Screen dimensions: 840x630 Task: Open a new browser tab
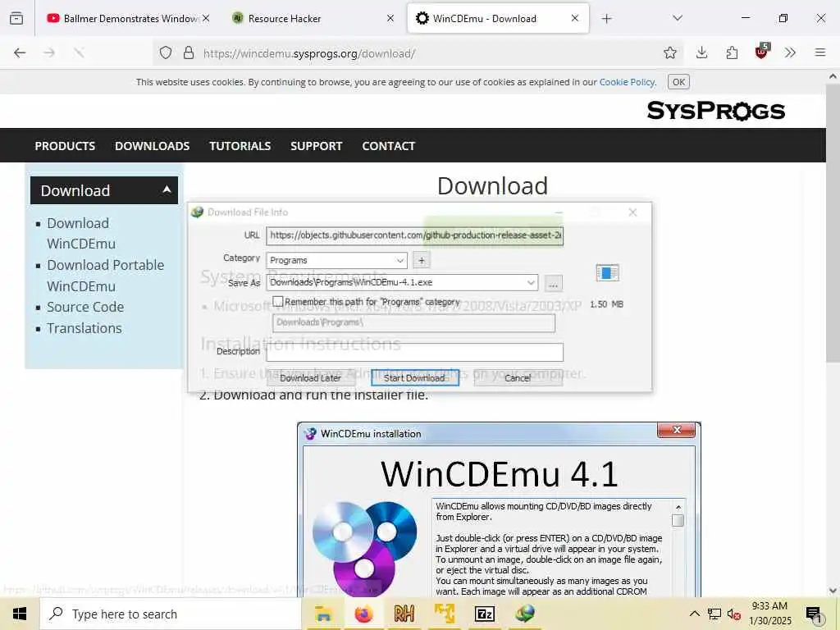[606, 19]
